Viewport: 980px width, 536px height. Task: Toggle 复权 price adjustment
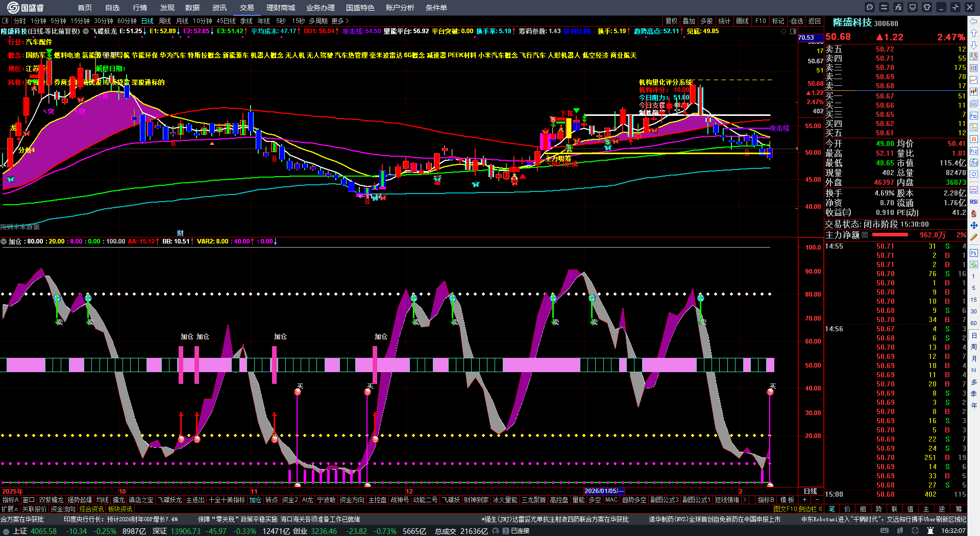(671, 21)
